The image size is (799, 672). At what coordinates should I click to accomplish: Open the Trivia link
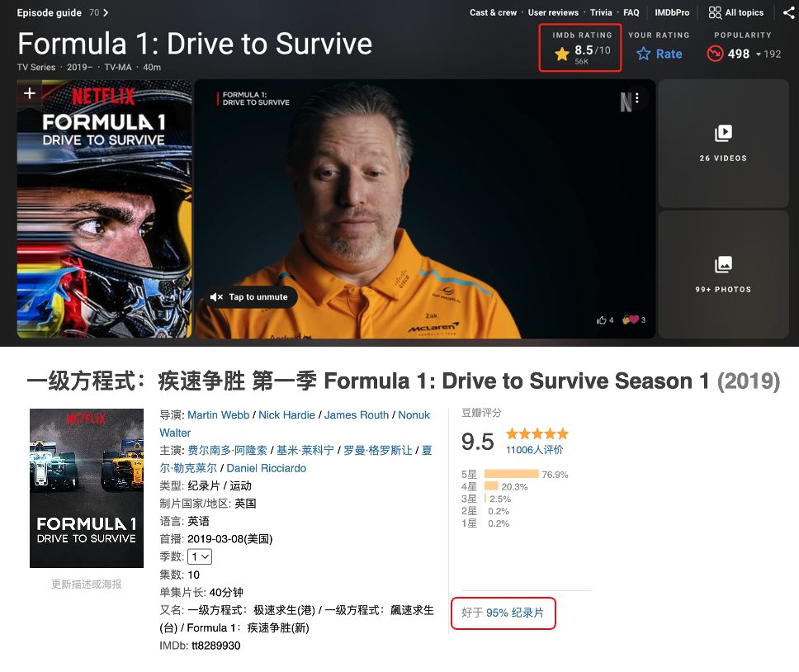coord(601,12)
